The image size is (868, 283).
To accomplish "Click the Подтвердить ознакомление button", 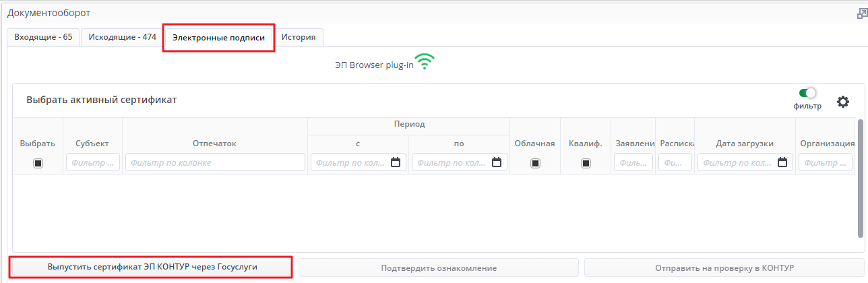I will (x=439, y=268).
